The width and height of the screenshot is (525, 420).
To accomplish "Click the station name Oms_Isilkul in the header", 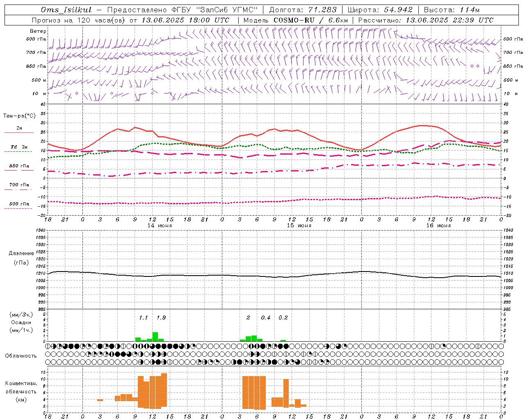I will coord(66,10).
